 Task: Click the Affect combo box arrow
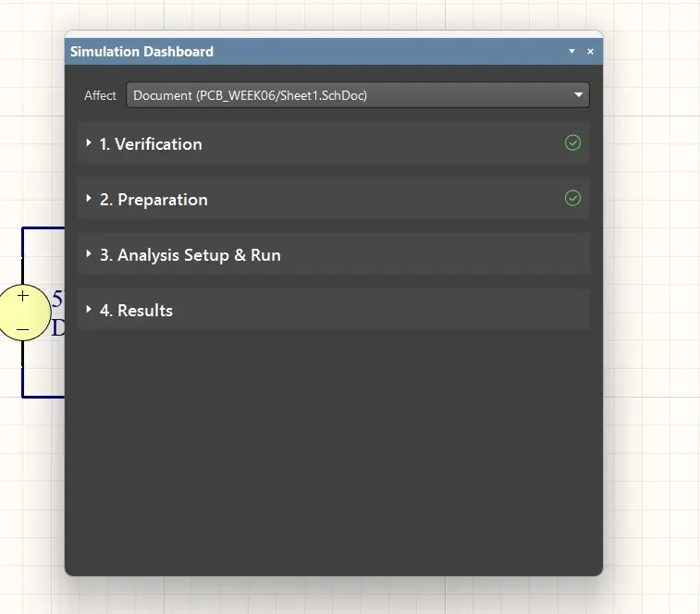578,95
